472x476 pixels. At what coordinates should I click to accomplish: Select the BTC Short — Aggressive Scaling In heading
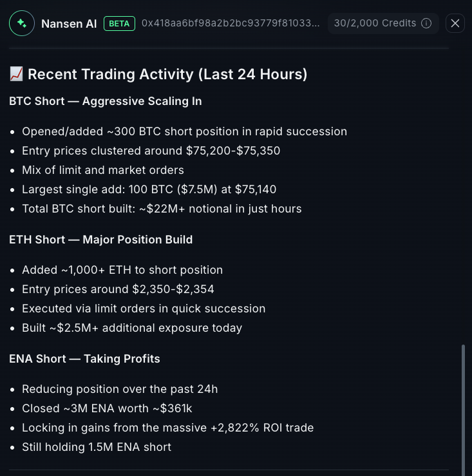(106, 101)
